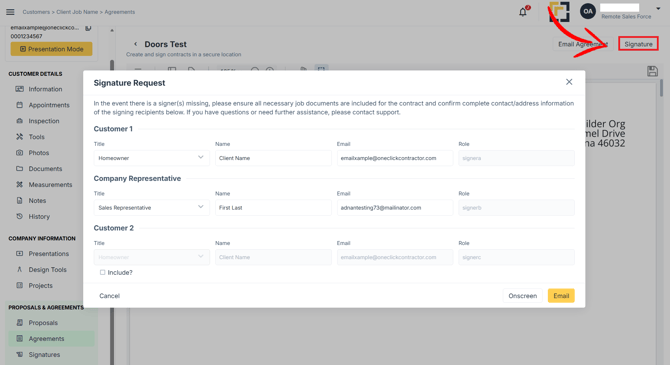Click the Projects sidebar icon
This screenshot has height=365, width=670.
(20, 286)
